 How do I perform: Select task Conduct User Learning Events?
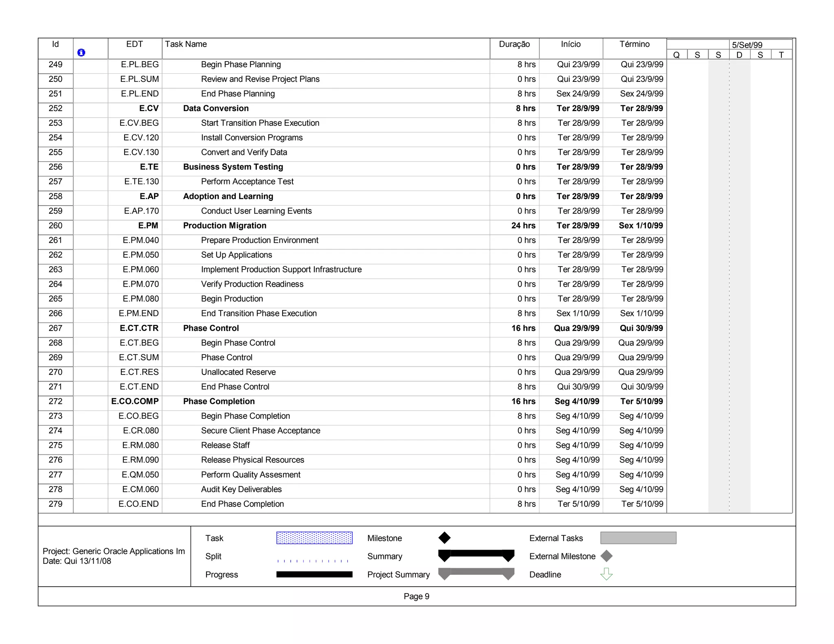point(256,211)
